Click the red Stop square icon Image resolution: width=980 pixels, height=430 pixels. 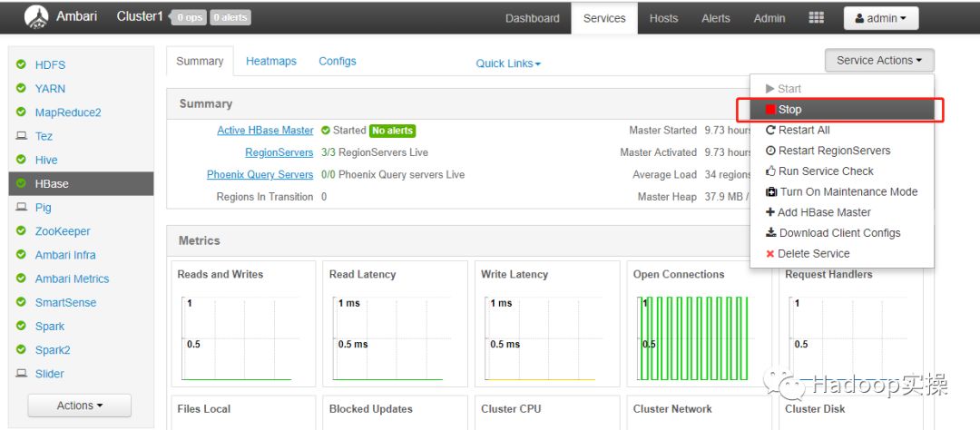pos(770,110)
